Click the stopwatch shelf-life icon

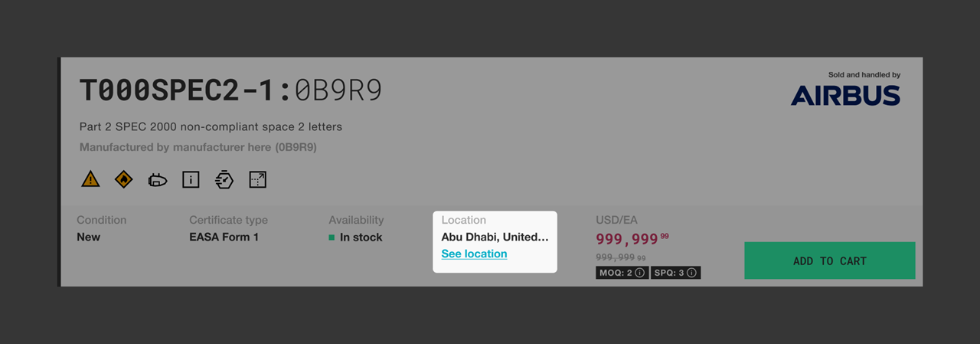[x=224, y=179]
